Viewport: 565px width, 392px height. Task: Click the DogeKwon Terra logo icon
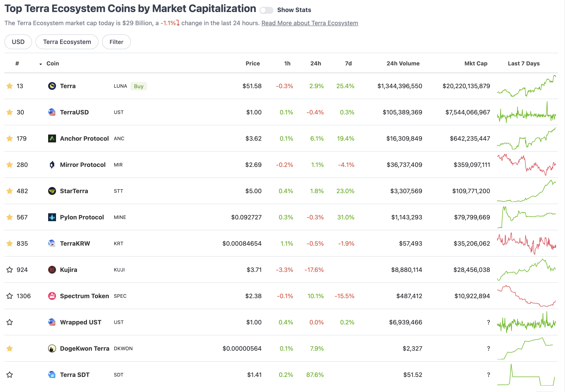pyautogui.click(x=52, y=348)
